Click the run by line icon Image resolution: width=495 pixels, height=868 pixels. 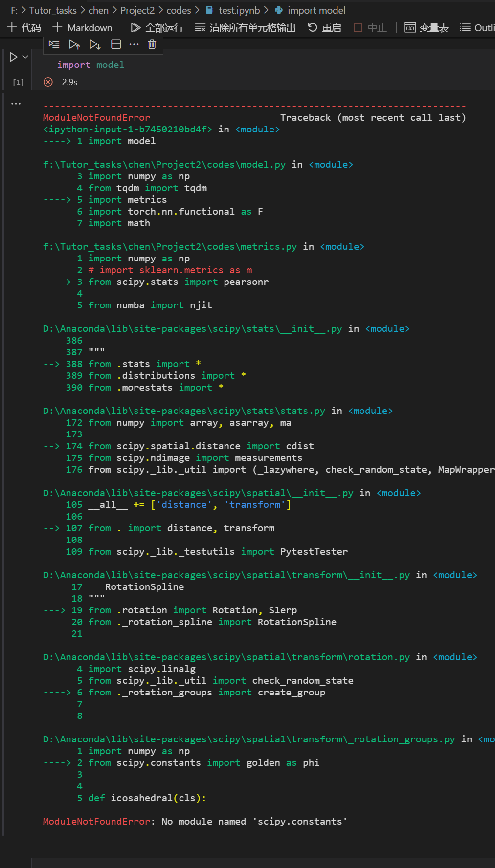(x=54, y=44)
